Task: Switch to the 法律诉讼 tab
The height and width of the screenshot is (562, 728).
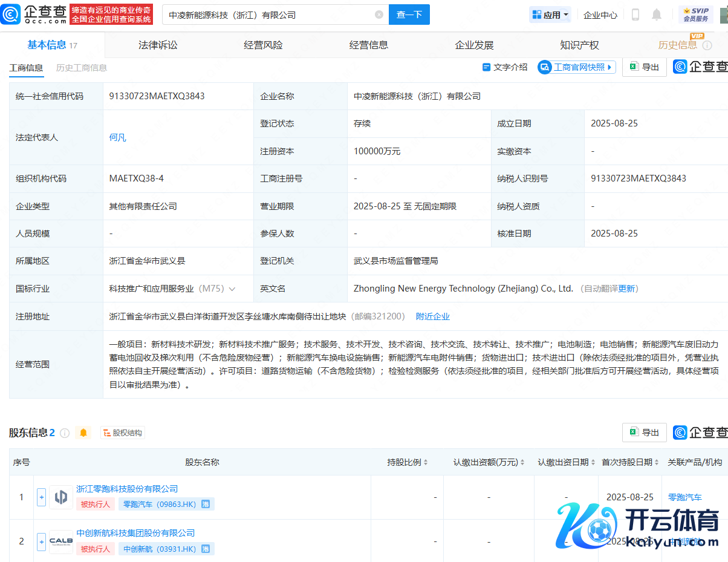Action: click(x=158, y=45)
